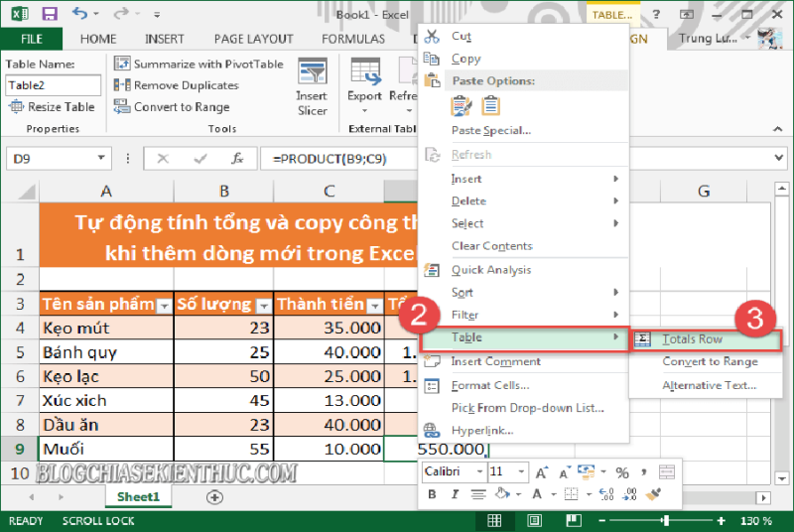The width and height of the screenshot is (794, 532).
Task: Switch to the INSERT ribbon tab
Action: click(165, 39)
